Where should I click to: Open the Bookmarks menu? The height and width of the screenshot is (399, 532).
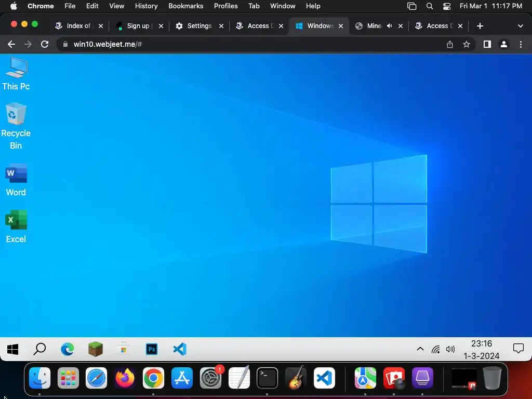(185, 6)
